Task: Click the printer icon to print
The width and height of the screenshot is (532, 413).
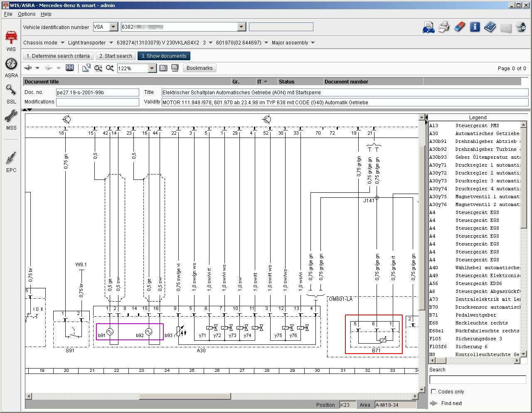Action: pos(444,27)
